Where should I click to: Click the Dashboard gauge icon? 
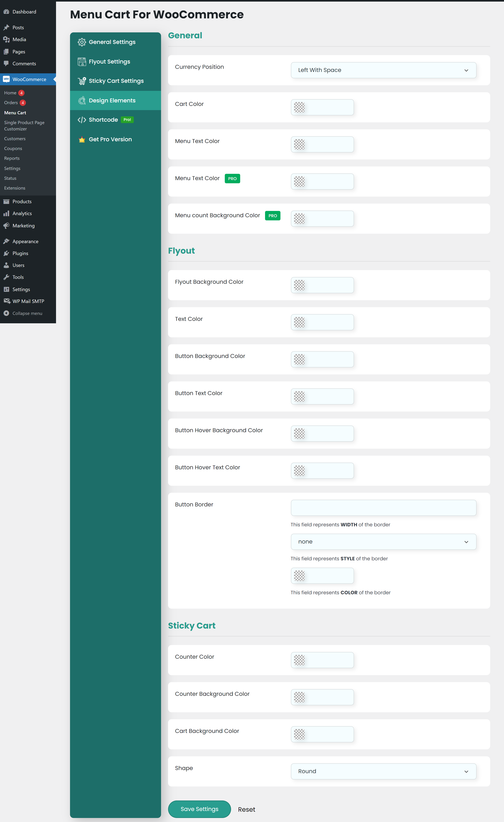tap(6, 12)
